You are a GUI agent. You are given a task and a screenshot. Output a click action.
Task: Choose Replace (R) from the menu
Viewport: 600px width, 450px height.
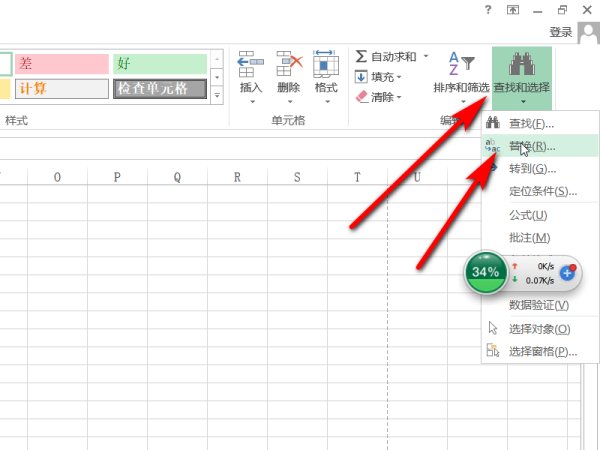[540, 146]
